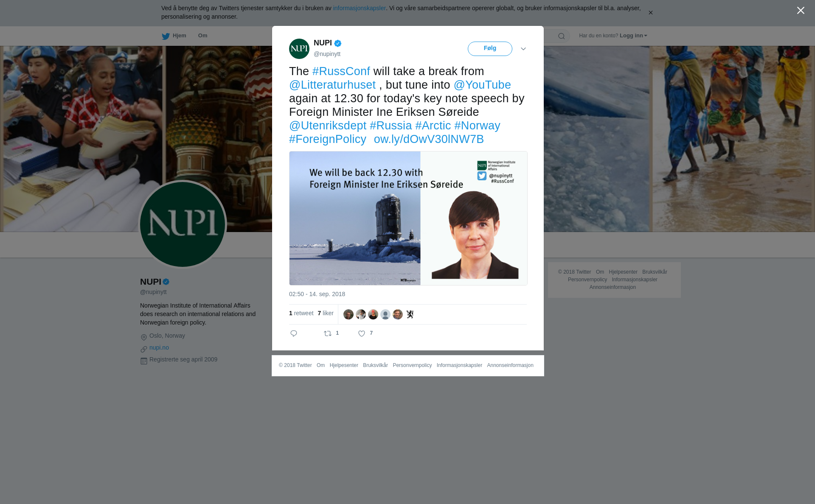The width and height of the screenshot is (815, 504).
Task: Open nupi.no website link
Action: (x=159, y=347)
